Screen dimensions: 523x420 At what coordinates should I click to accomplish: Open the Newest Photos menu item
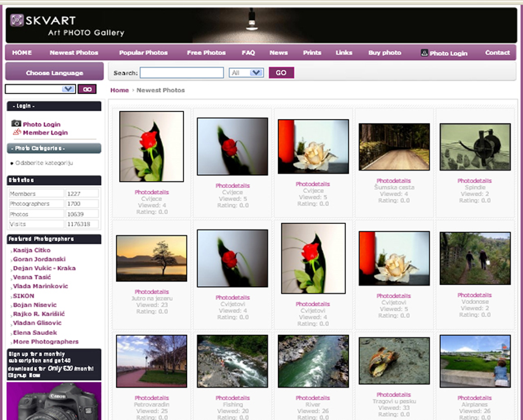tap(74, 53)
